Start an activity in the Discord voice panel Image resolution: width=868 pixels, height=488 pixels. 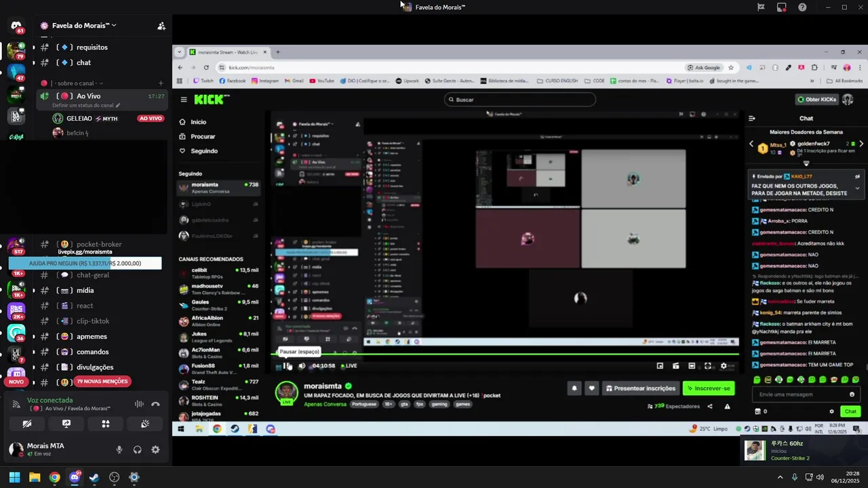pyautogui.click(x=106, y=424)
